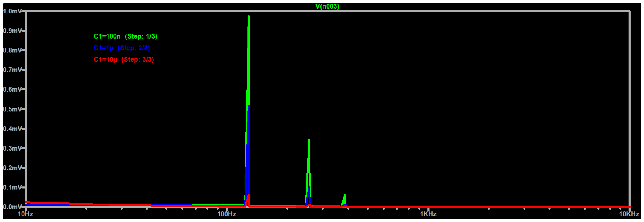Click the 10KHz frequency axis label

(629, 214)
